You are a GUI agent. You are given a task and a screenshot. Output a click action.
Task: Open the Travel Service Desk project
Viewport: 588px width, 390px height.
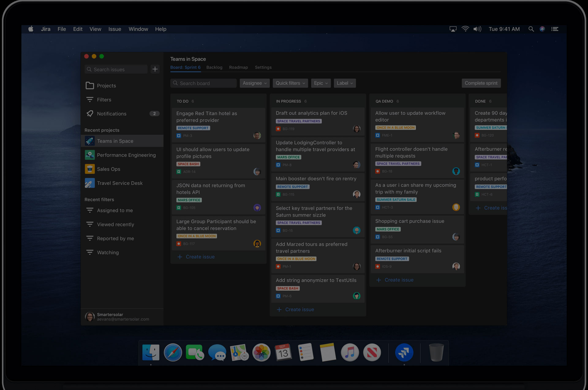[119, 183]
